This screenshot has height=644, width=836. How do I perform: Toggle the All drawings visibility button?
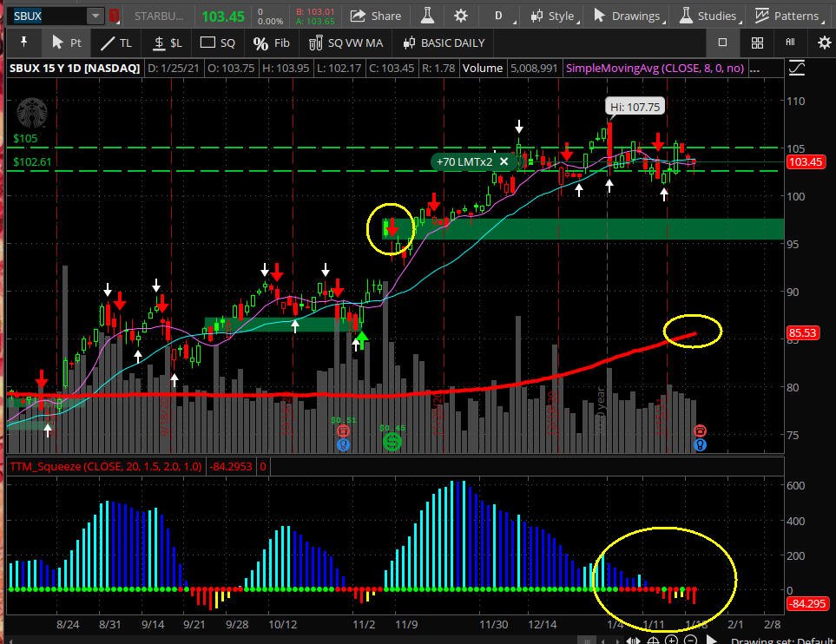790,43
